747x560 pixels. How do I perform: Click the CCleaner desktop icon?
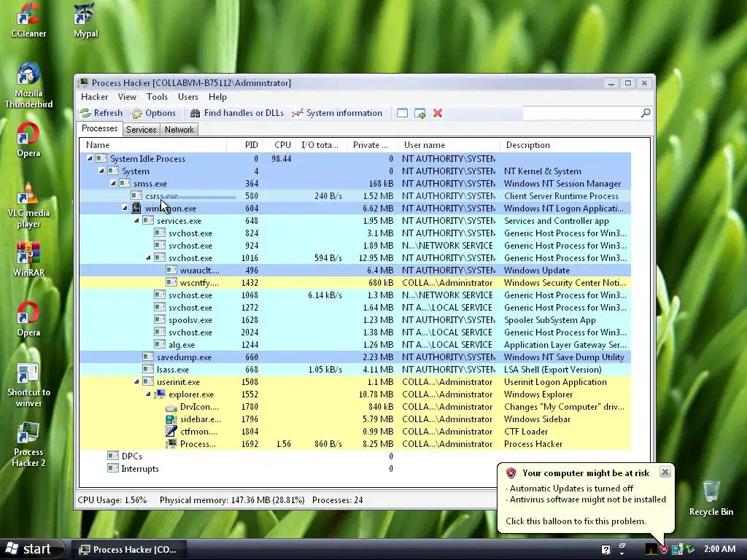pyautogui.click(x=28, y=20)
